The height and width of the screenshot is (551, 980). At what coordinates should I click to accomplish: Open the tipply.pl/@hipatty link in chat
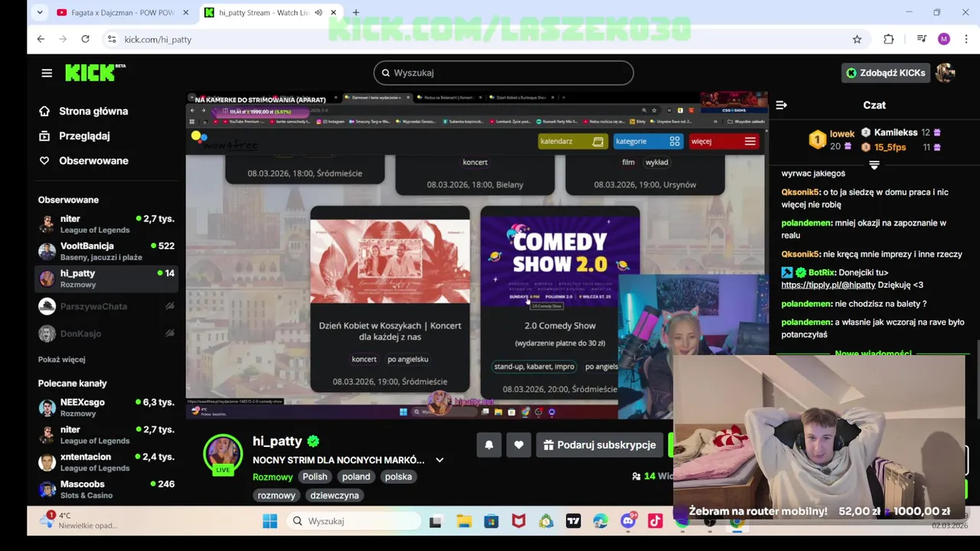(x=828, y=285)
